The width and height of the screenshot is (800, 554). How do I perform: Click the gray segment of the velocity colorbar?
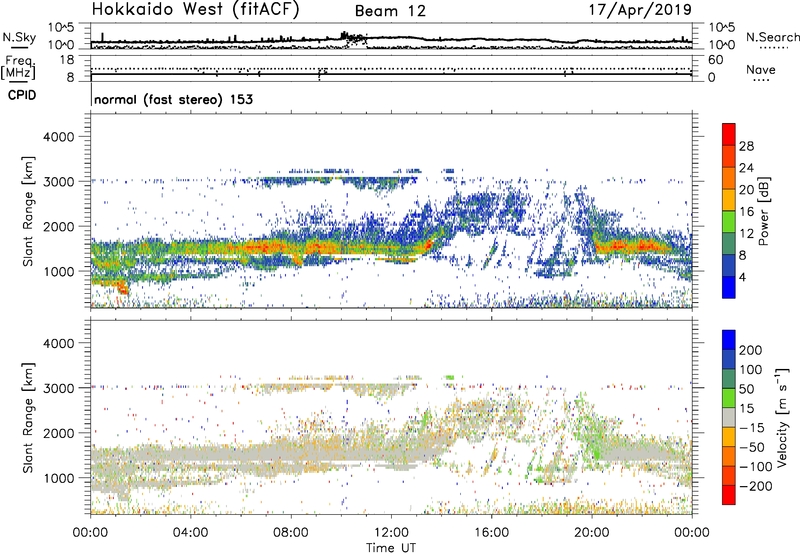(x=729, y=417)
